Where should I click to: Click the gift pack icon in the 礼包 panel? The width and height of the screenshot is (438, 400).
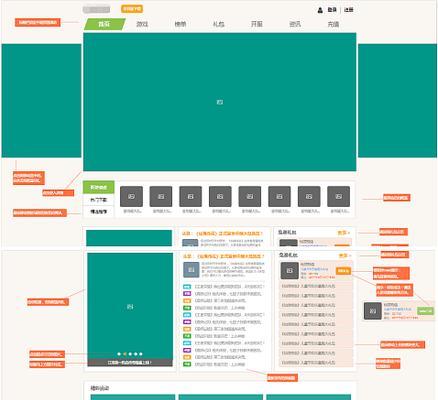[290, 271]
